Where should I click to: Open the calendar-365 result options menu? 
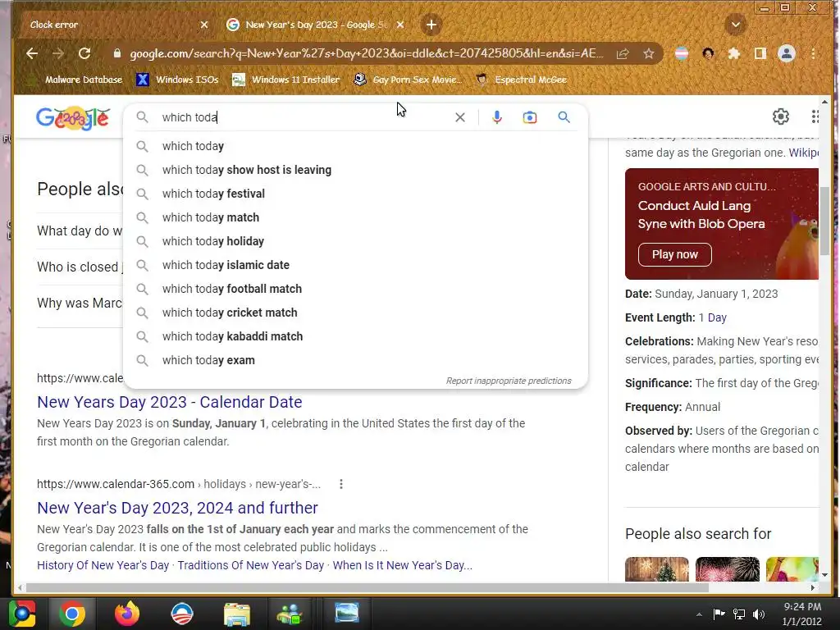(341, 484)
